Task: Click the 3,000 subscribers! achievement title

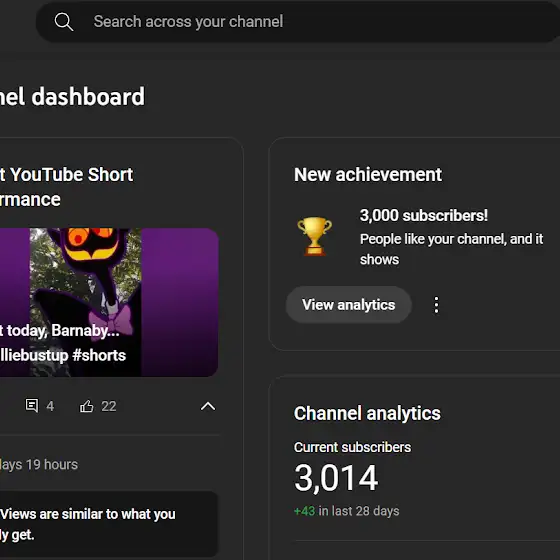Action: coord(424,215)
